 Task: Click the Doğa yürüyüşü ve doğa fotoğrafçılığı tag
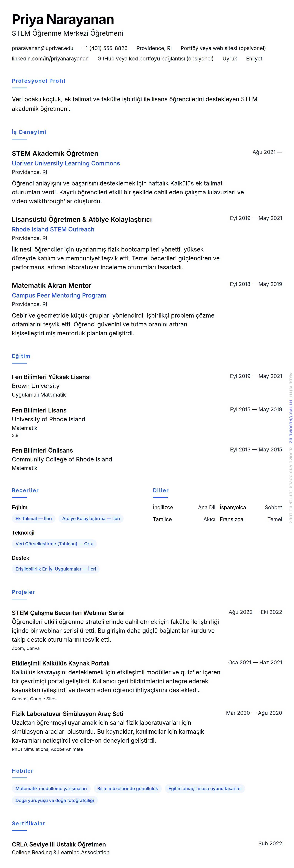(54, 800)
